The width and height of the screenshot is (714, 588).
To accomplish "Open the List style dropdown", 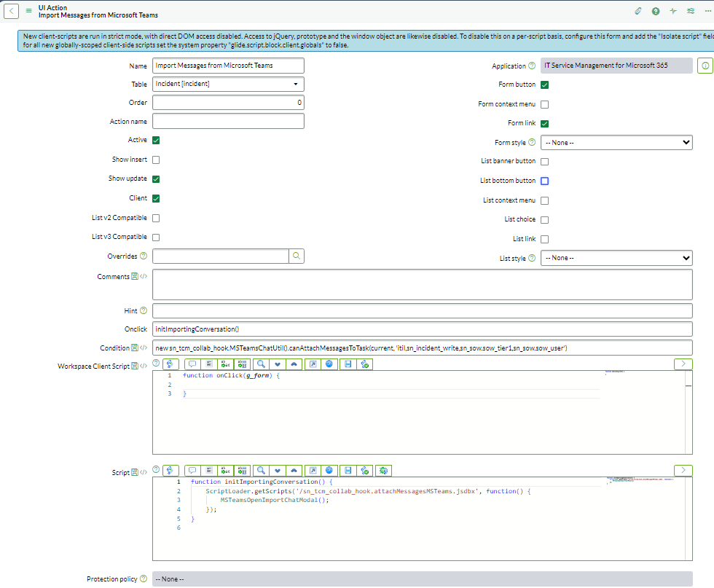I will (x=616, y=258).
